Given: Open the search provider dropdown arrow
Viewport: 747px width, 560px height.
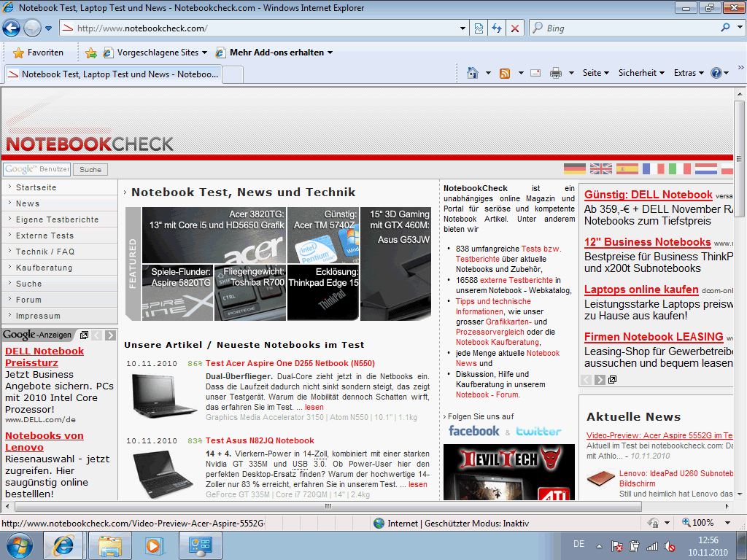Looking at the screenshot, I should pos(739,28).
